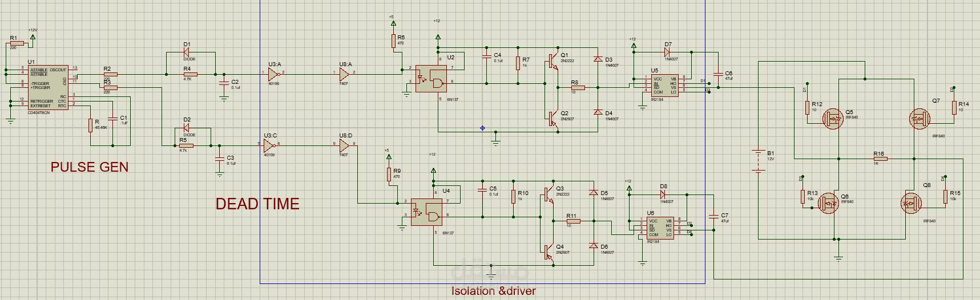Select battery B1 12V symbol
980x300 pixels.
(x=758, y=160)
